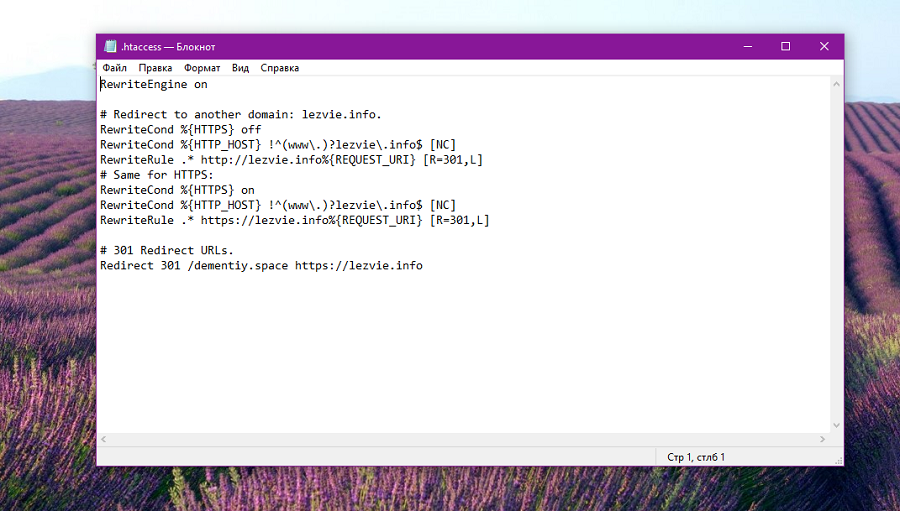Click the "# Same for HTTPS:" comment line

156,175
